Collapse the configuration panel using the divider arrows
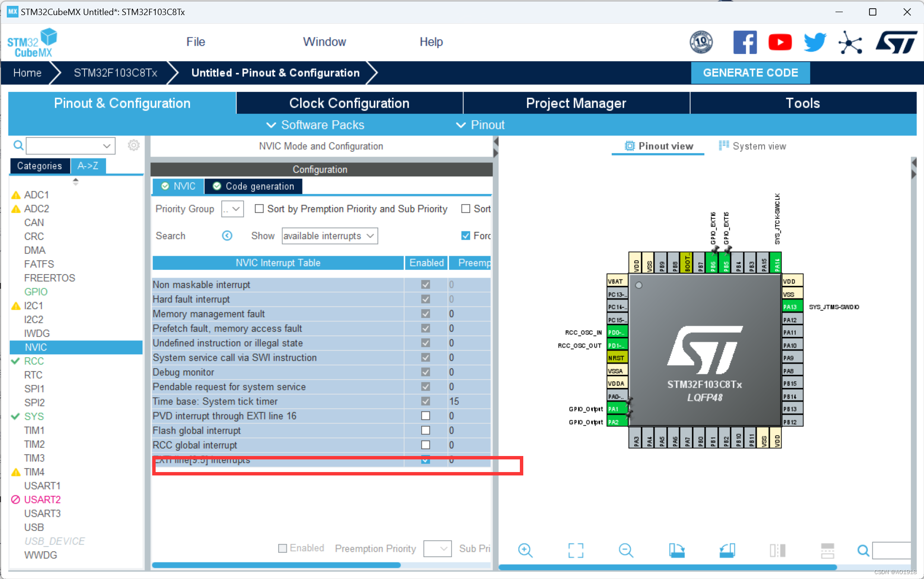 pos(496,147)
